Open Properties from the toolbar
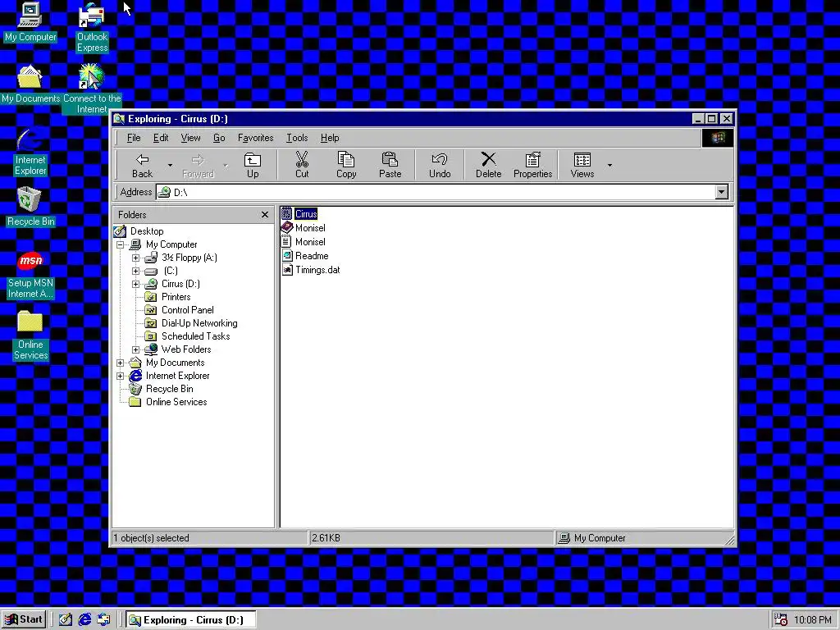 coord(532,165)
